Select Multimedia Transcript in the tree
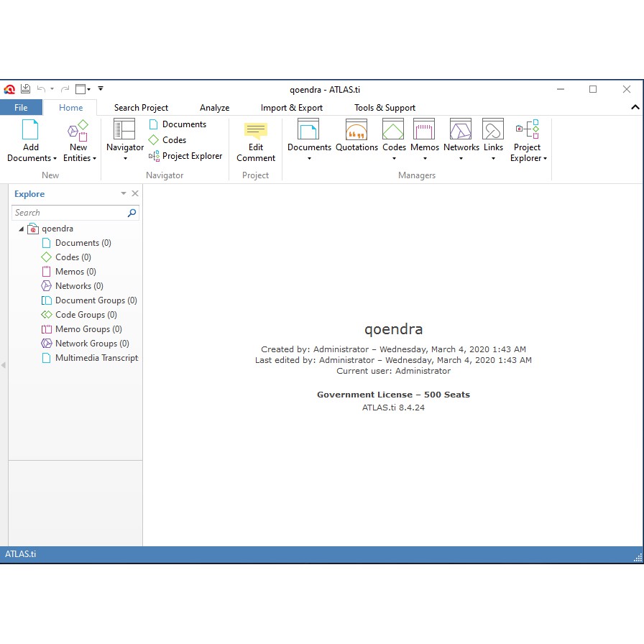 coord(96,357)
